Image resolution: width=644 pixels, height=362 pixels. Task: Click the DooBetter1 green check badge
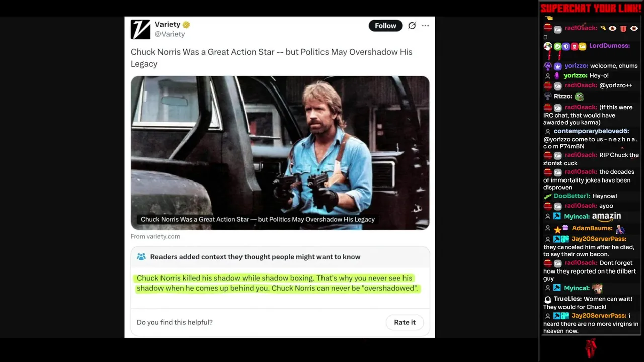548,196
